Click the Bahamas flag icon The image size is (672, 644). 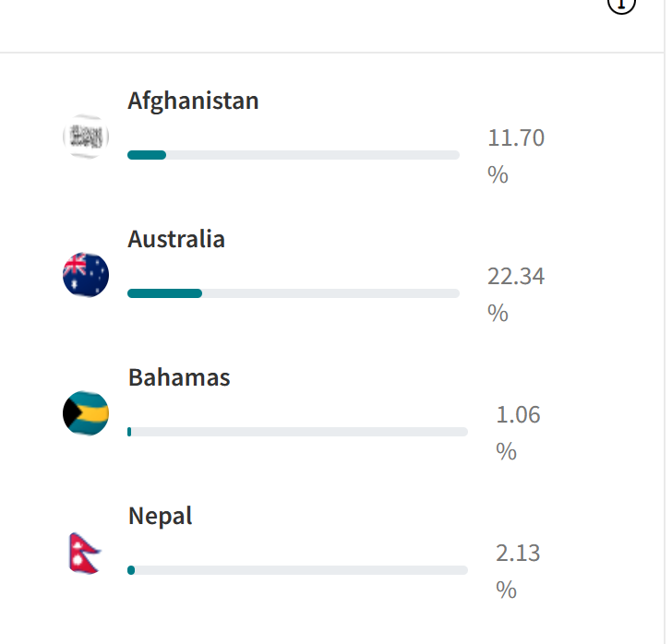point(86,412)
